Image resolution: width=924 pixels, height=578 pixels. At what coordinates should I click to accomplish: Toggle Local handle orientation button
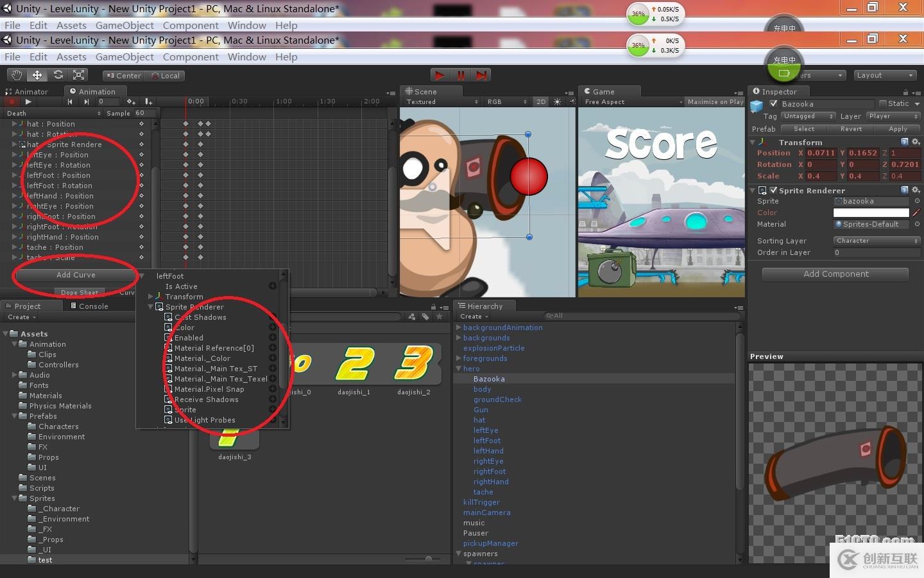[165, 75]
